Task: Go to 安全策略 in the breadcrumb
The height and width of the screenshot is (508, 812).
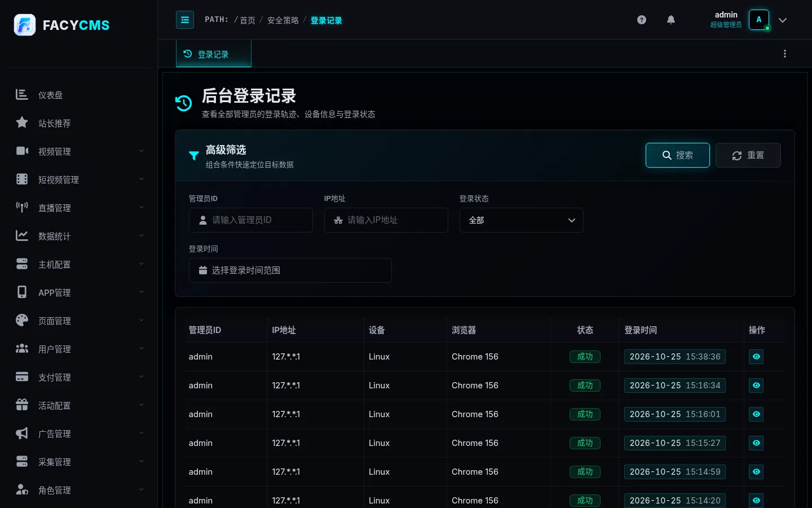Action: 283,20
